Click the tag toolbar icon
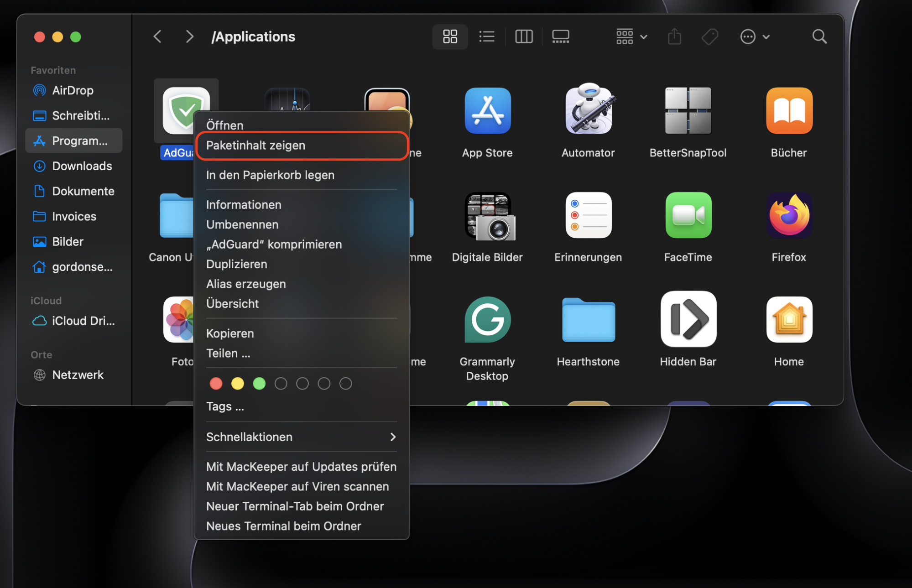Viewport: 912px width, 588px height. [x=709, y=36]
